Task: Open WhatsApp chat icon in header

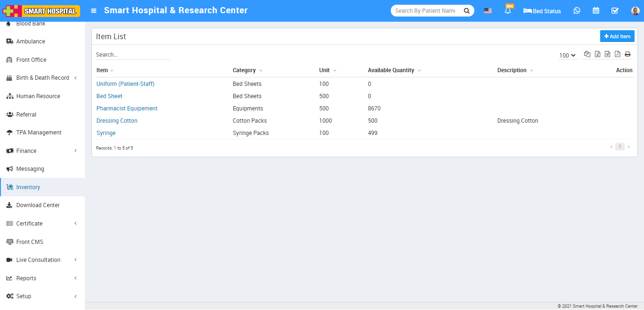Action: (x=577, y=11)
